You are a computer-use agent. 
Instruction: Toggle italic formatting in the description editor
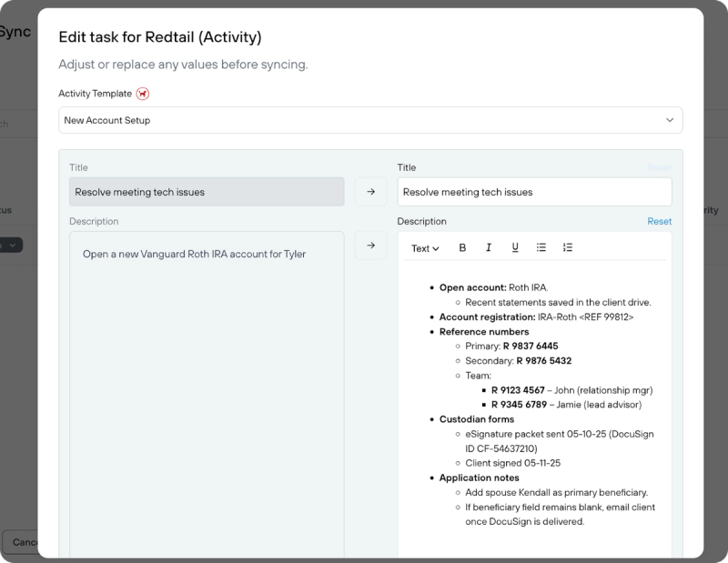point(489,247)
